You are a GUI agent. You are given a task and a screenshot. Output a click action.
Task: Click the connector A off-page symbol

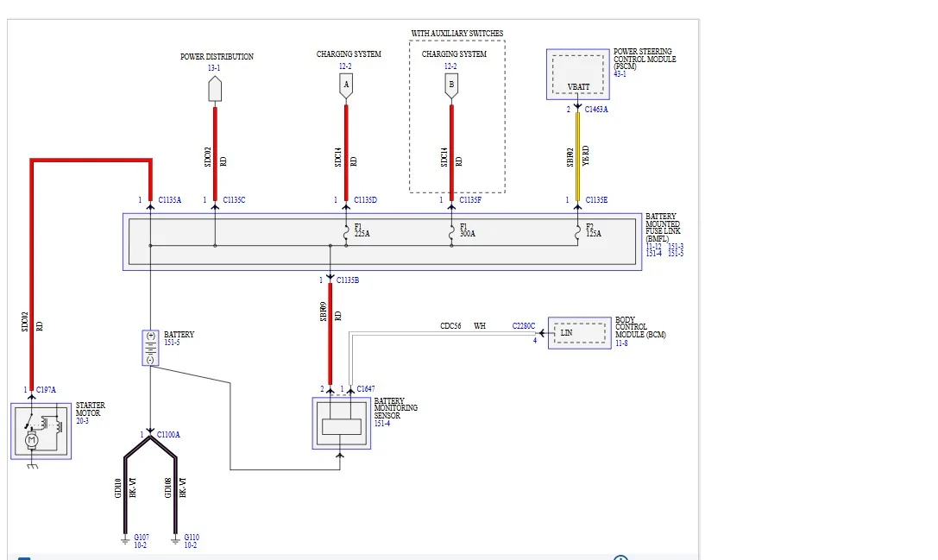point(346,85)
